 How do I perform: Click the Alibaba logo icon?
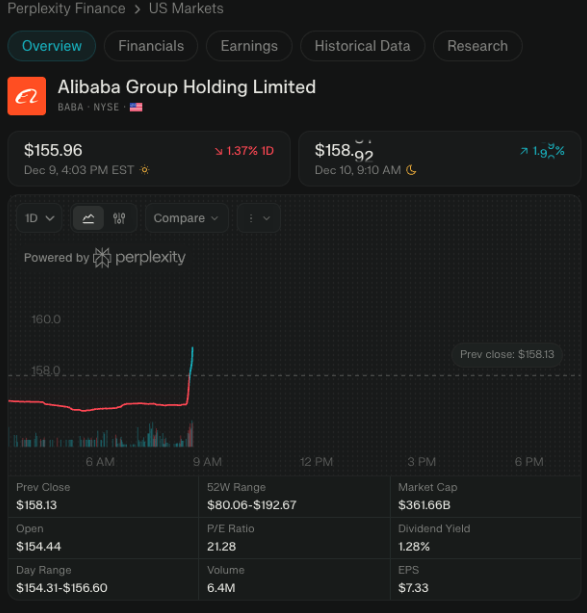pos(27,96)
